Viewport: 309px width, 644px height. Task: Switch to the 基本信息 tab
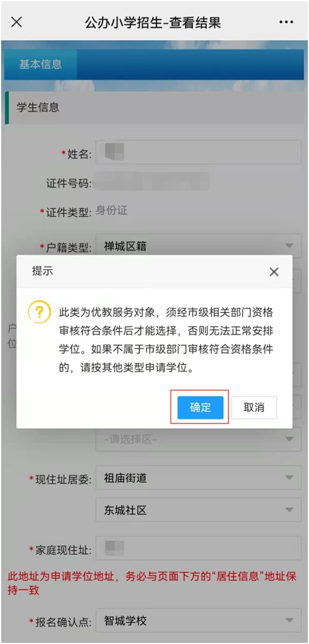click(x=40, y=64)
